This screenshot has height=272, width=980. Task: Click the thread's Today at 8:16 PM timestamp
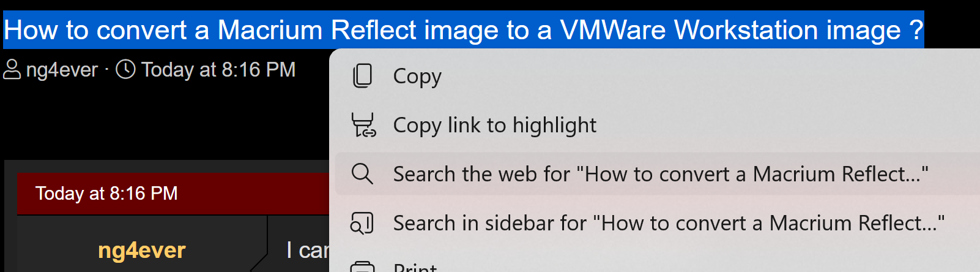click(x=218, y=70)
